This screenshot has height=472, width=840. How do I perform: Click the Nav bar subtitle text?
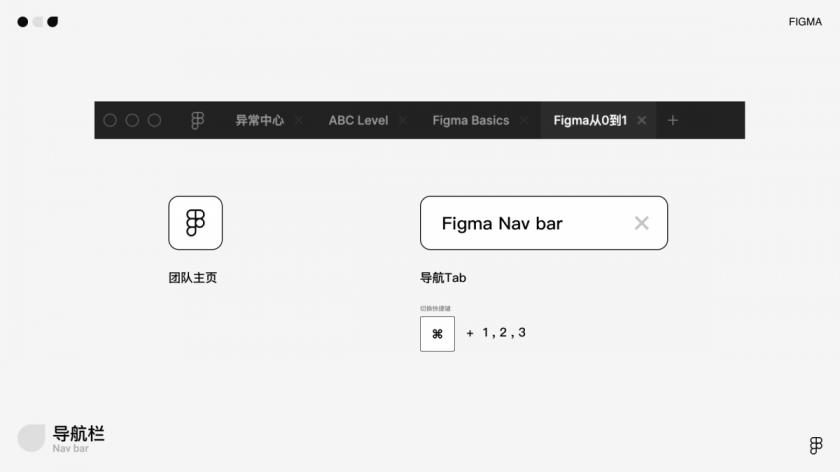point(70,448)
